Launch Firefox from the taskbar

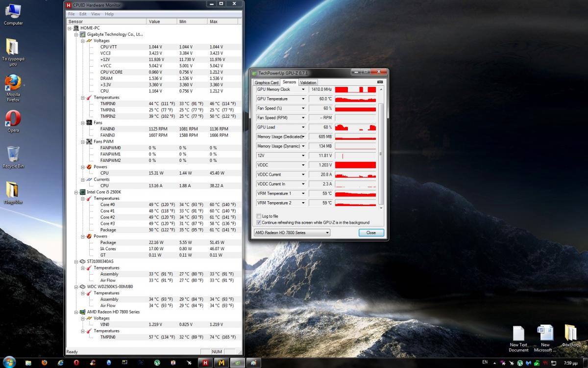[x=44, y=363]
